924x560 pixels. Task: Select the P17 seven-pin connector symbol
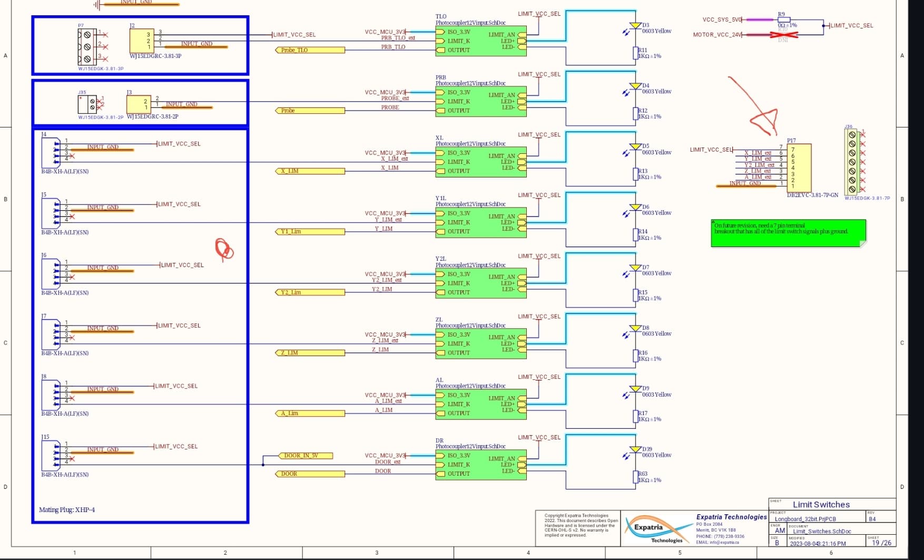point(799,168)
